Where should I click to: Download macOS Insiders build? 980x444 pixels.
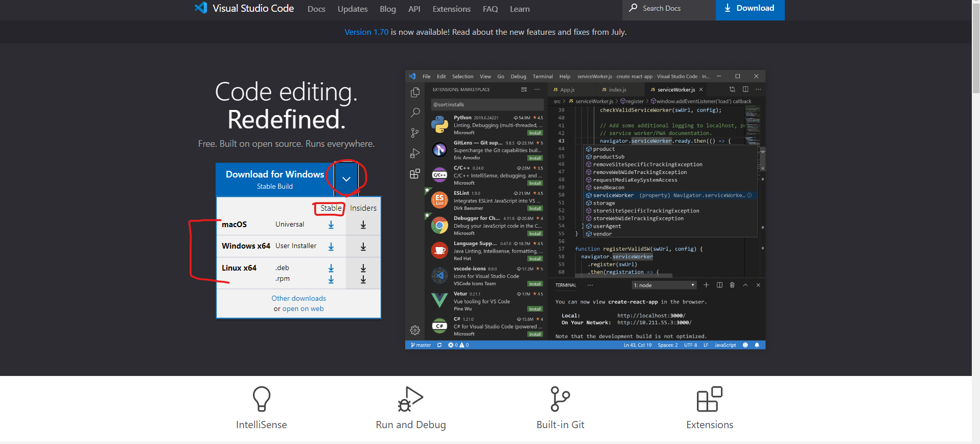(363, 225)
